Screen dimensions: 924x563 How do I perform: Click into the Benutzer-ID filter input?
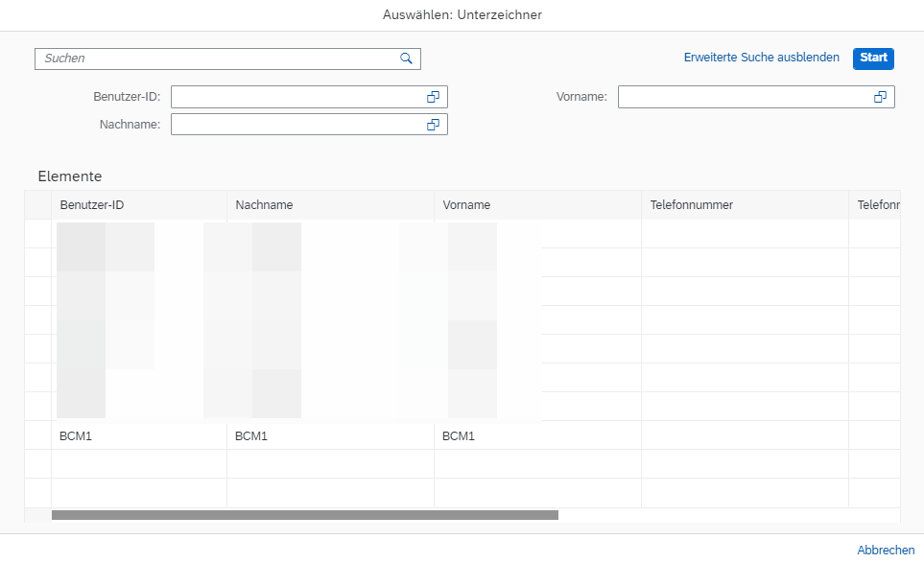point(296,97)
